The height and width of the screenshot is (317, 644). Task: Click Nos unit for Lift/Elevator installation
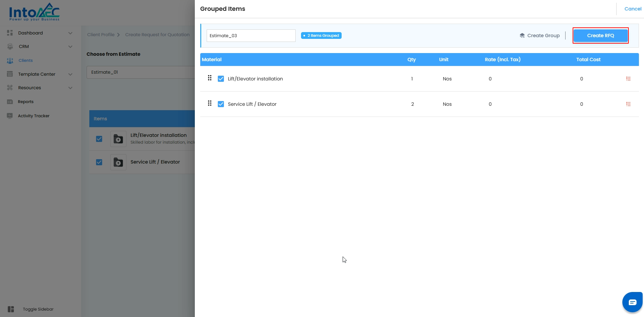click(x=447, y=79)
